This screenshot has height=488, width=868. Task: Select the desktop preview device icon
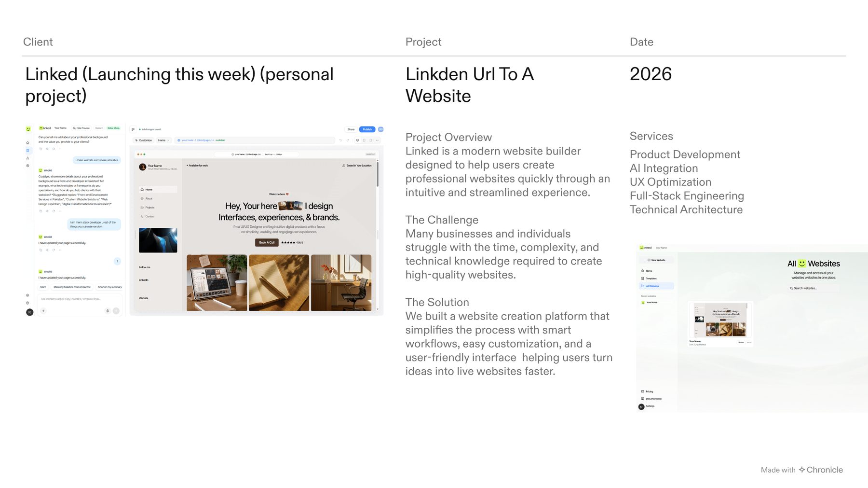[x=357, y=140]
